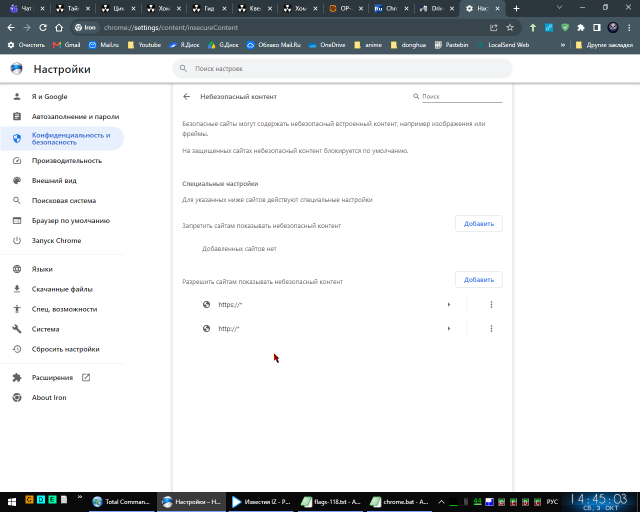Open Windows Start menu

click(11, 502)
